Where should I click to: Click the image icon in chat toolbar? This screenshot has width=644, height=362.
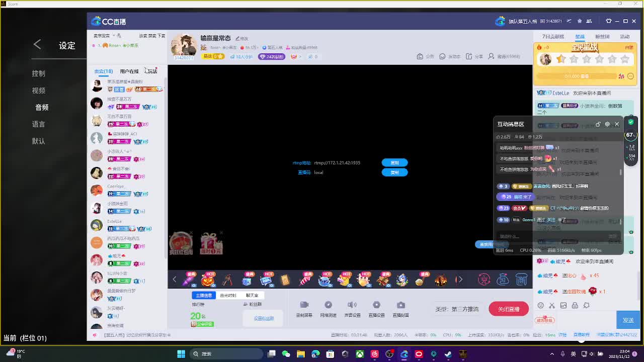point(563,305)
